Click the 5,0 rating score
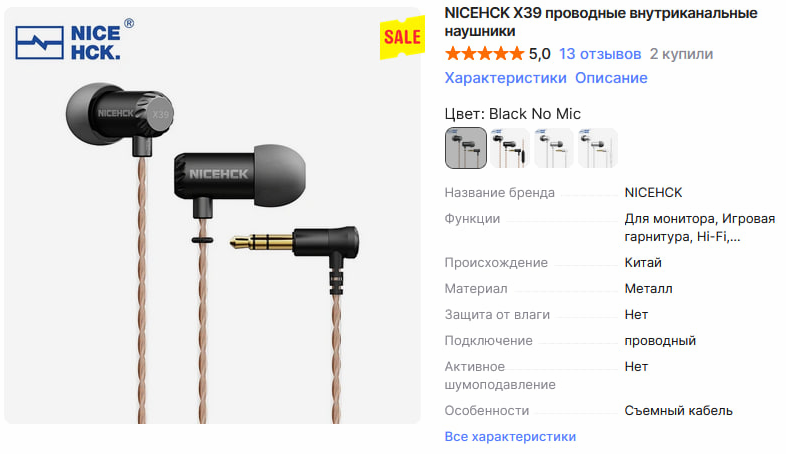The height and width of the screenshot is (454, 786). pos(539,54)
